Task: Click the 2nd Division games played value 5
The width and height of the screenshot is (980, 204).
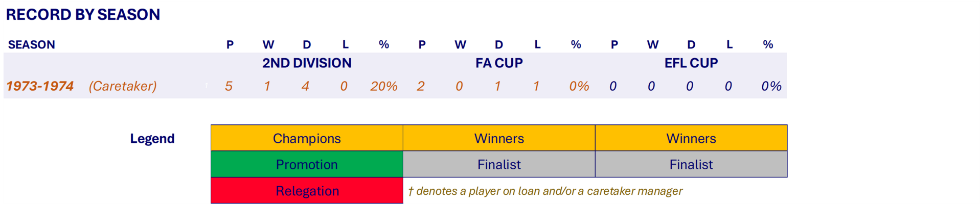Action: point(229,86)
